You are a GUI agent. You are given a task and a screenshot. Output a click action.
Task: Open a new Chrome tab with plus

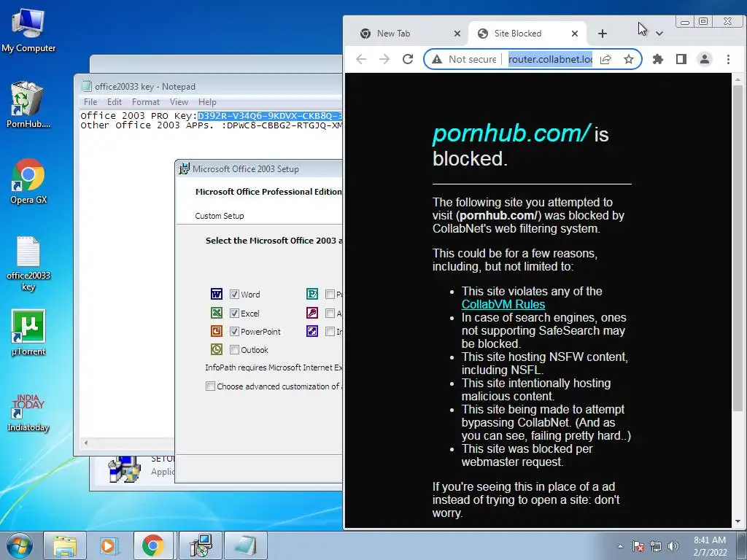602,34
